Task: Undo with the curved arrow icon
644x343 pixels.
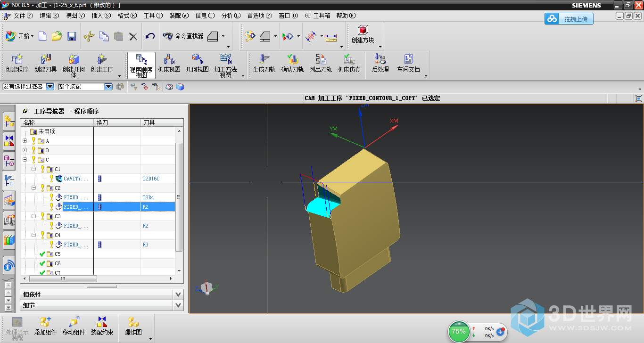Action: coord(150,36)
